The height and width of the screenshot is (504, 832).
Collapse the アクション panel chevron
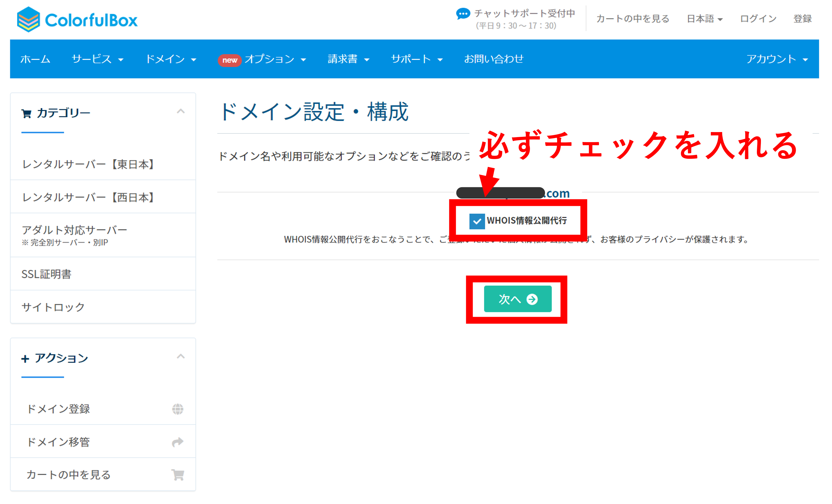pyautogui.click(x=181, y=356)
